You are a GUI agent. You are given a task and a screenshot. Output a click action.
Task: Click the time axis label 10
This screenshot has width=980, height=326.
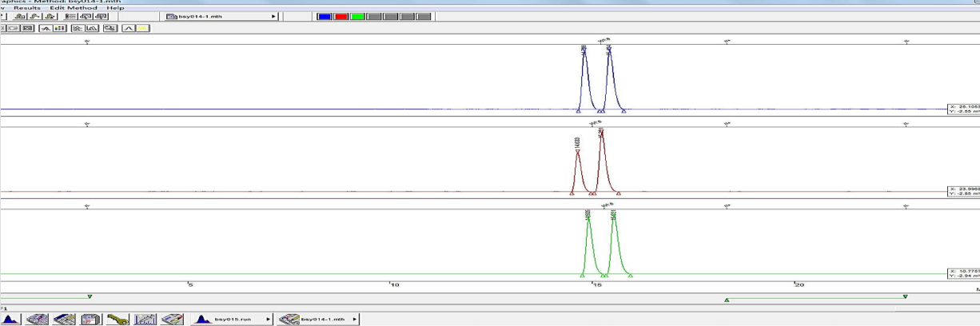tap(395, 284)
